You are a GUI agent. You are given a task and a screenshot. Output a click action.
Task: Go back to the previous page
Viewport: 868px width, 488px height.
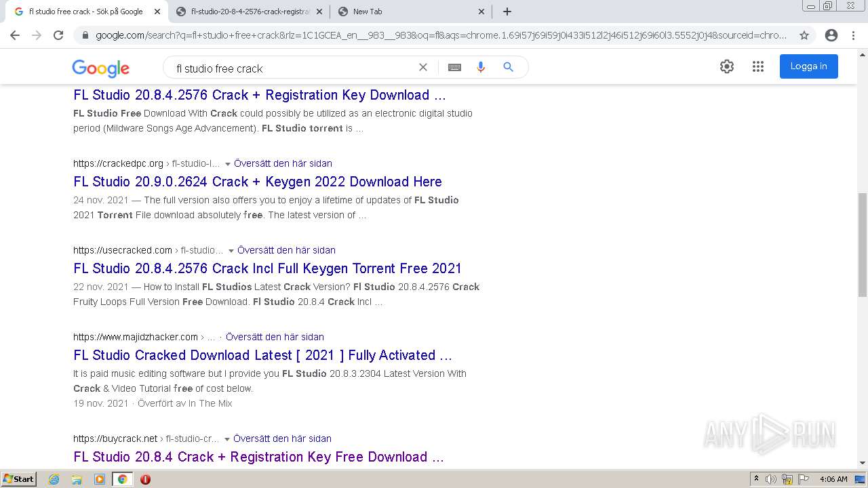(15, 35)
